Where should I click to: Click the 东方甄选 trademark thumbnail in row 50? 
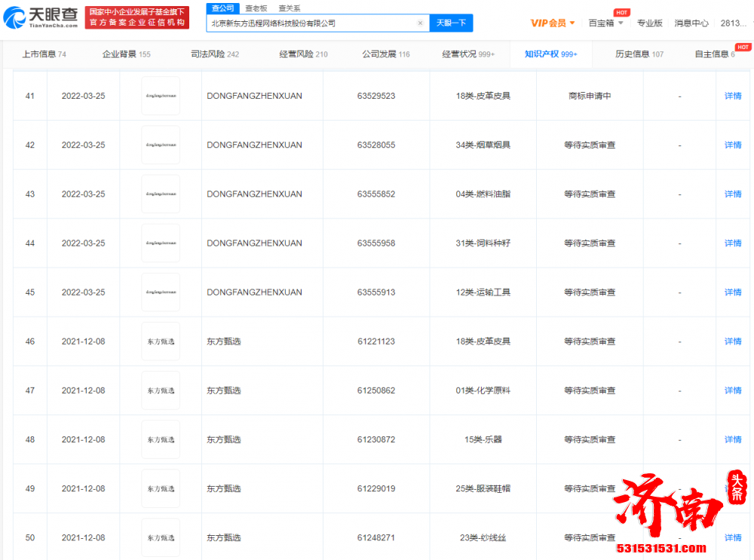click(160, 537)
